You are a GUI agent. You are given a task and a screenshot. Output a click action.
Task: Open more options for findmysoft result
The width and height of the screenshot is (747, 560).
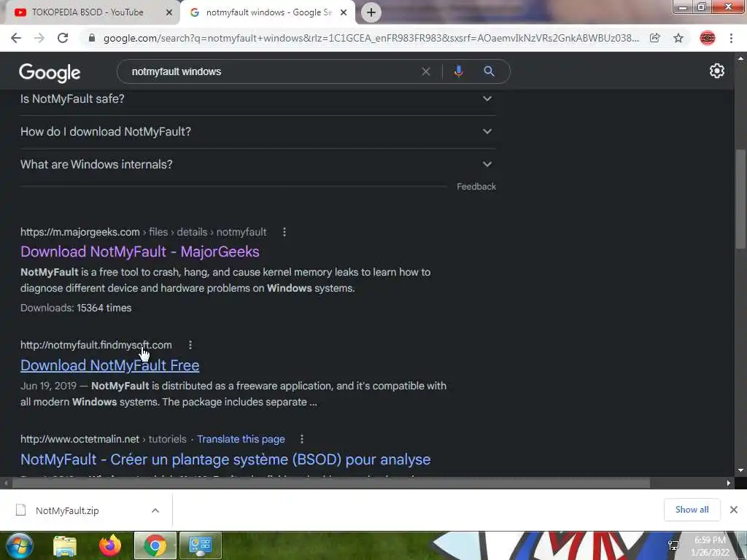tap(190, 345)
